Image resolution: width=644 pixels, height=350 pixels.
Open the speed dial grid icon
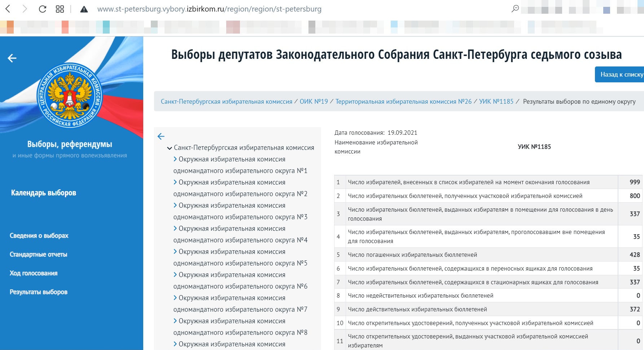coord(60,9)
